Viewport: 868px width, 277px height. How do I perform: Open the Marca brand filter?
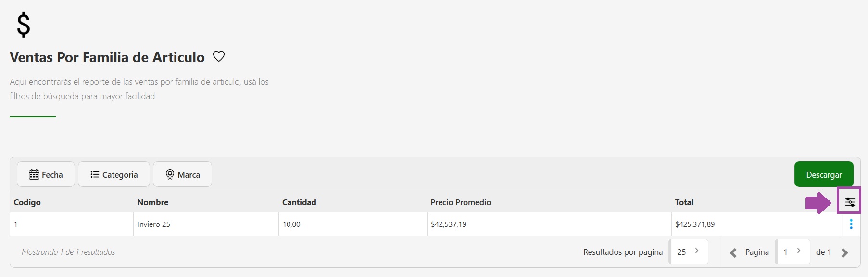point(182,174)
